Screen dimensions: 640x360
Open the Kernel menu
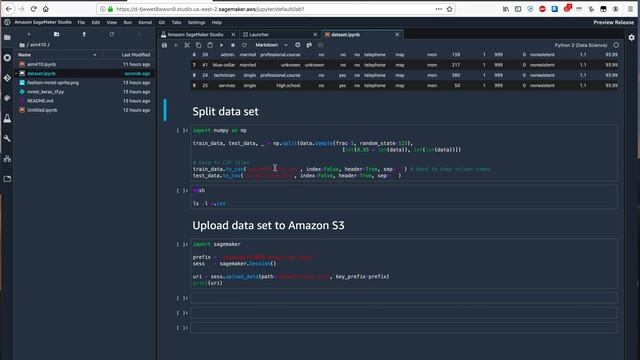[145, 22]
